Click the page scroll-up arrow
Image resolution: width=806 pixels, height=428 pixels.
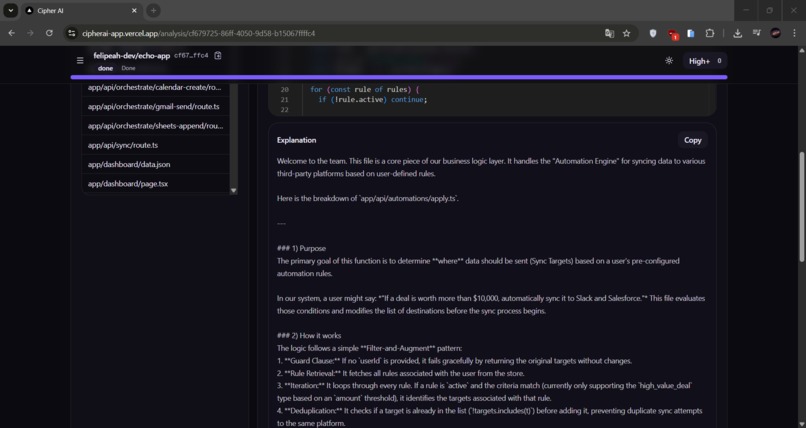tap(801, 50)
